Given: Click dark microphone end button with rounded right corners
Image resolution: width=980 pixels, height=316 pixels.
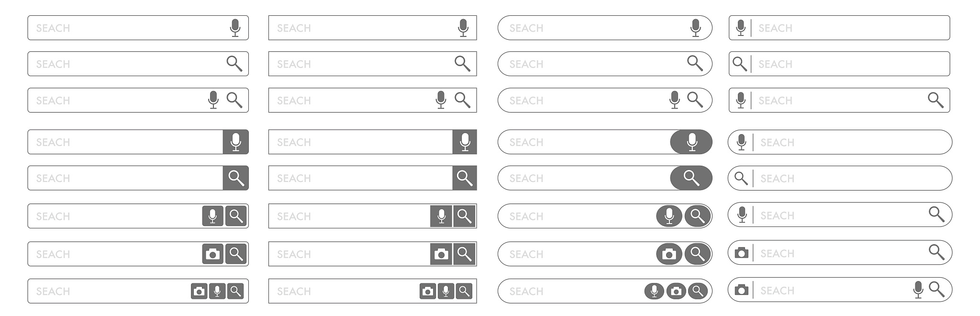Looking at the screenshot, I should 235,142.
